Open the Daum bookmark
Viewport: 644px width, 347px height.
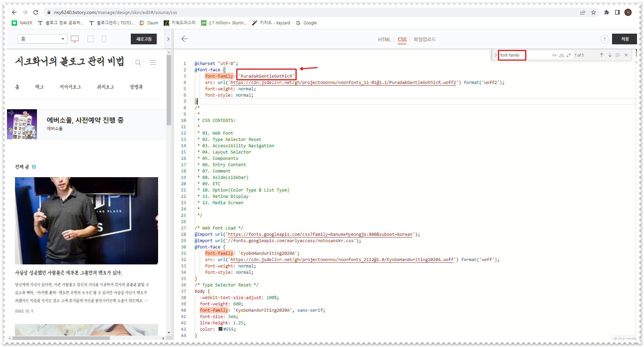coord(149,23)
